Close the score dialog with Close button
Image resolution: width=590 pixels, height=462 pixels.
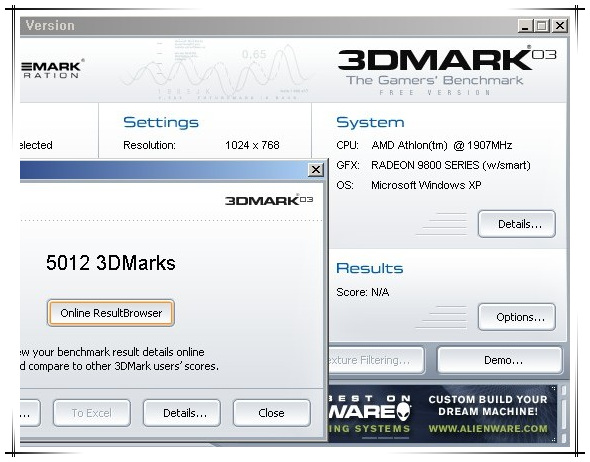pos(271,413)
